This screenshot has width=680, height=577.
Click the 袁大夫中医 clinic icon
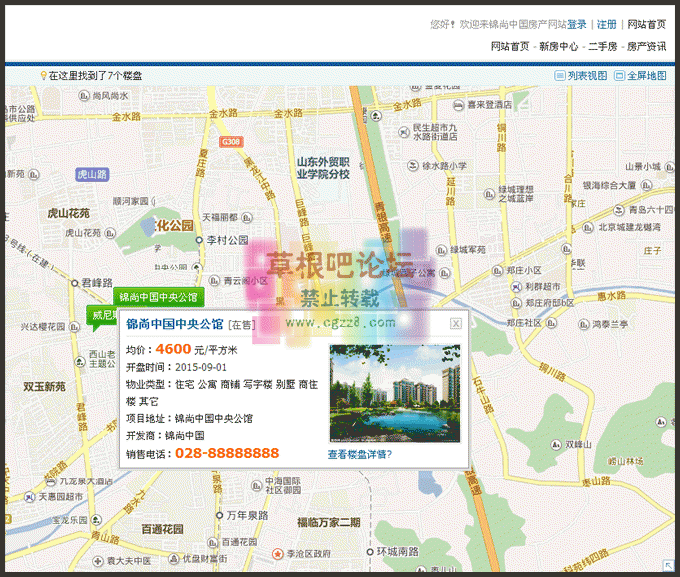(98, 561)
